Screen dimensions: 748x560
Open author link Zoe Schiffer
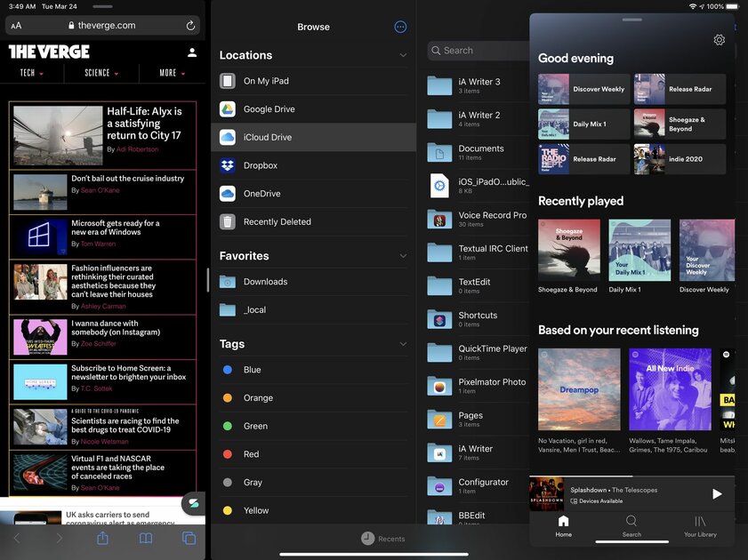point(98,344)
